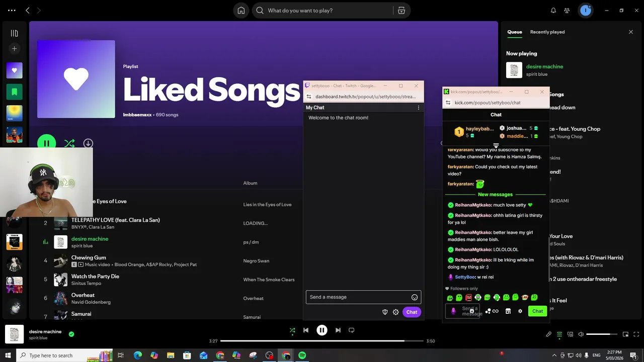Image resolution: width=644 pixels, height=362 pixels.
Task: Switch to Recently played tab
Action: coord(547,32)
